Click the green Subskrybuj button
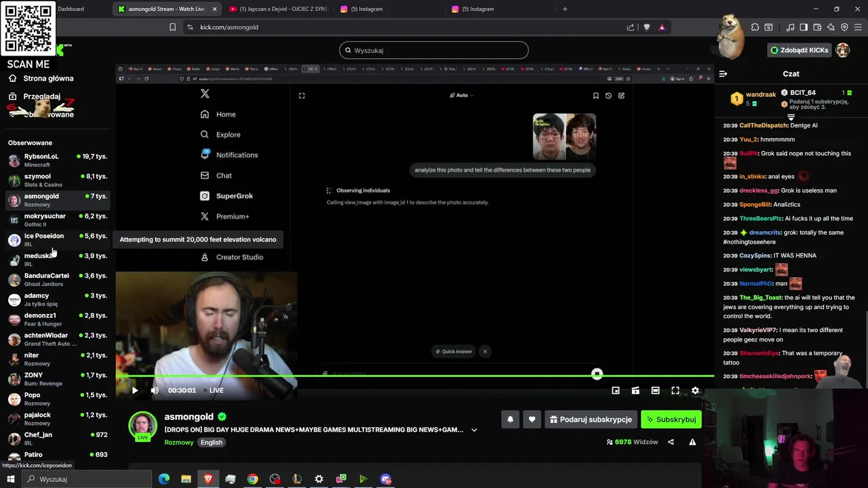Viewport: 868px width, 488px height. 671,420
